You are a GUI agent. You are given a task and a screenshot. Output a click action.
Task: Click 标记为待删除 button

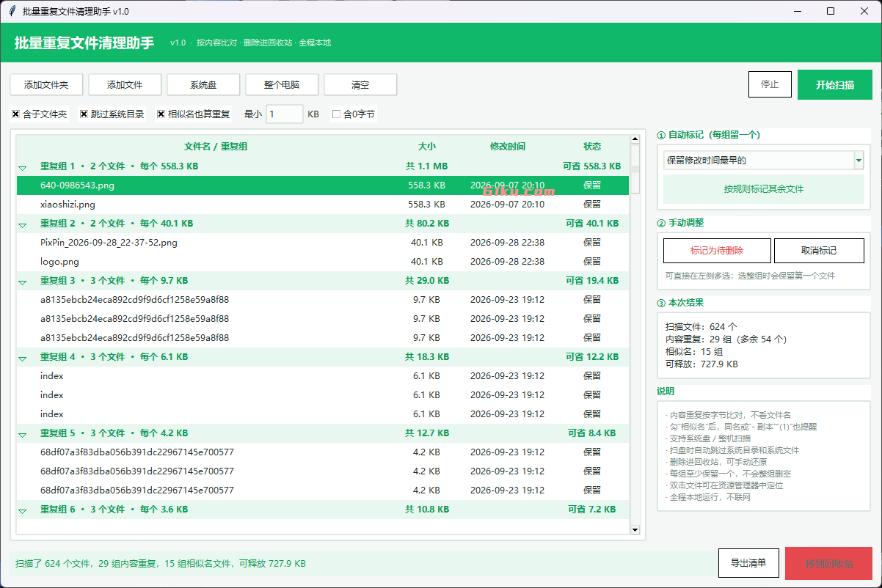[x=717, y=251]
